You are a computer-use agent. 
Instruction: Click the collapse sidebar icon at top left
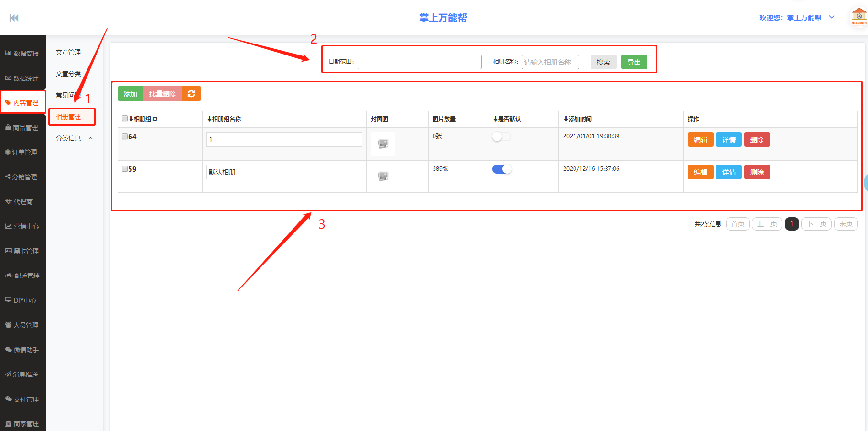[14, 18]
